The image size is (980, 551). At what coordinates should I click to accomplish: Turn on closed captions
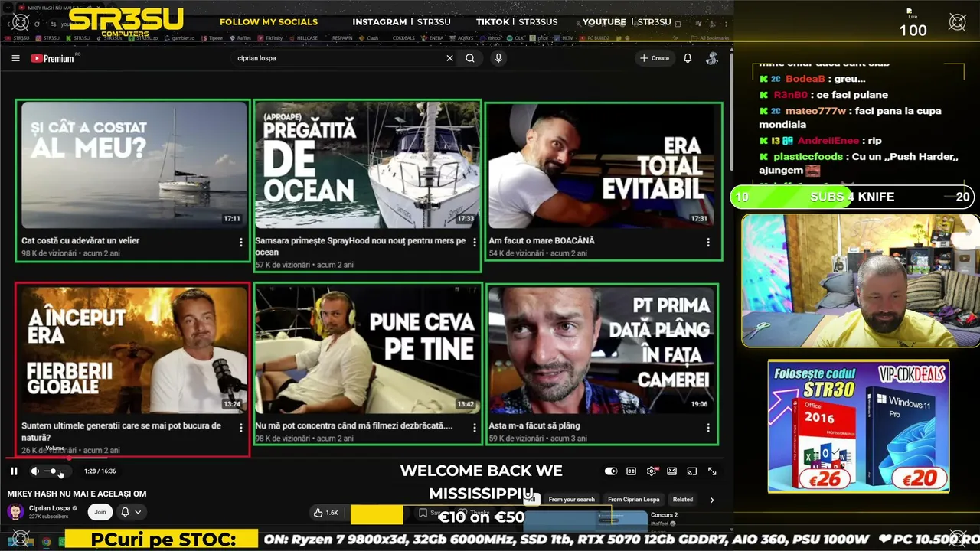click(632, 471)
